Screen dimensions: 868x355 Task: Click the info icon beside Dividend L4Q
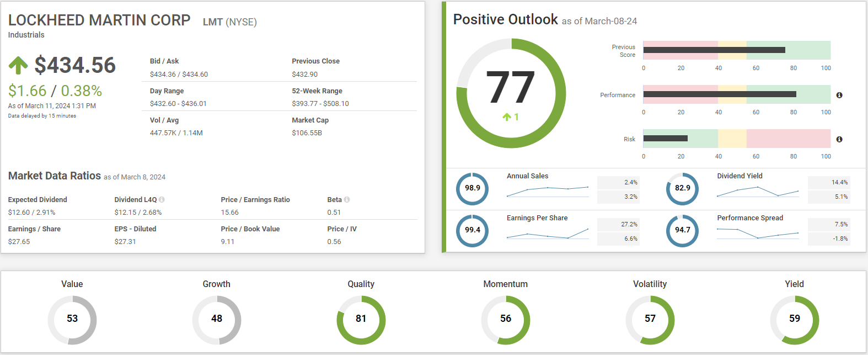[162, 200]
